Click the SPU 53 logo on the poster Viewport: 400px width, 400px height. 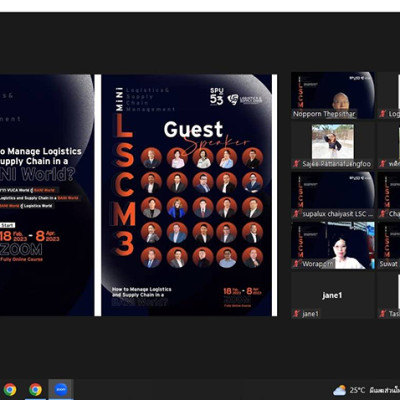(217, 97)
